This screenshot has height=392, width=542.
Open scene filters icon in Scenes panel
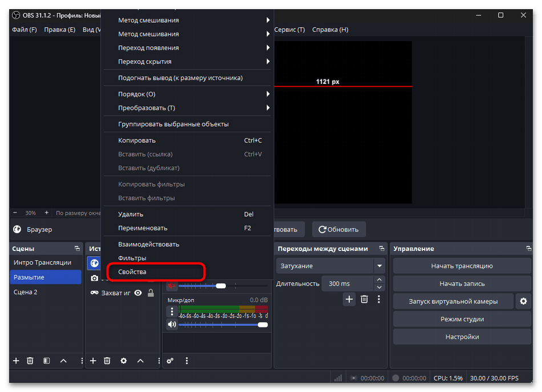coord(47,361)
